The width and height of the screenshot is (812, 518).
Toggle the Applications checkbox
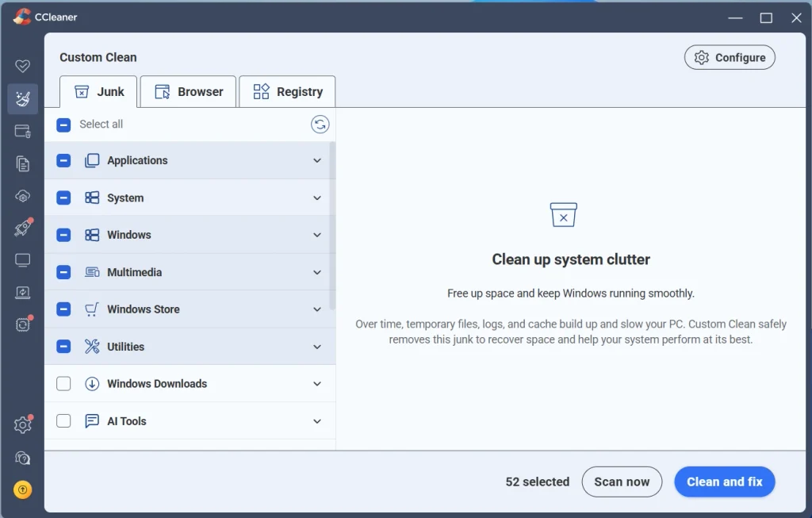click(x=63, y=160)
